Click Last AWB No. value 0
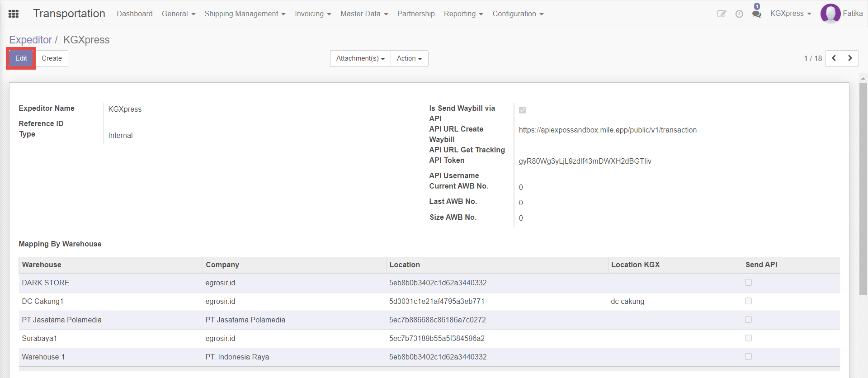Screen dimensions: 868x378 coord(521,203)
